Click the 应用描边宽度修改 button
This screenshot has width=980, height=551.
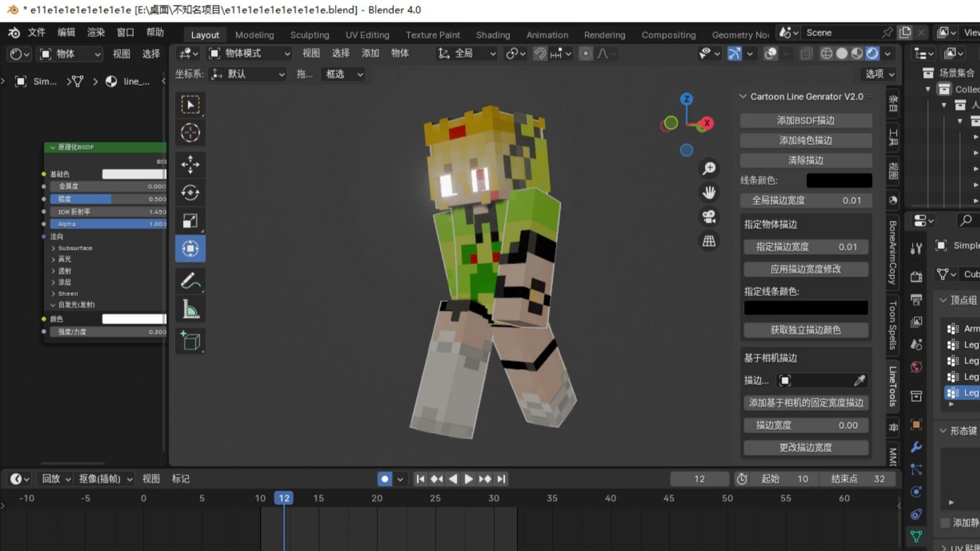[x=806, y=269]
